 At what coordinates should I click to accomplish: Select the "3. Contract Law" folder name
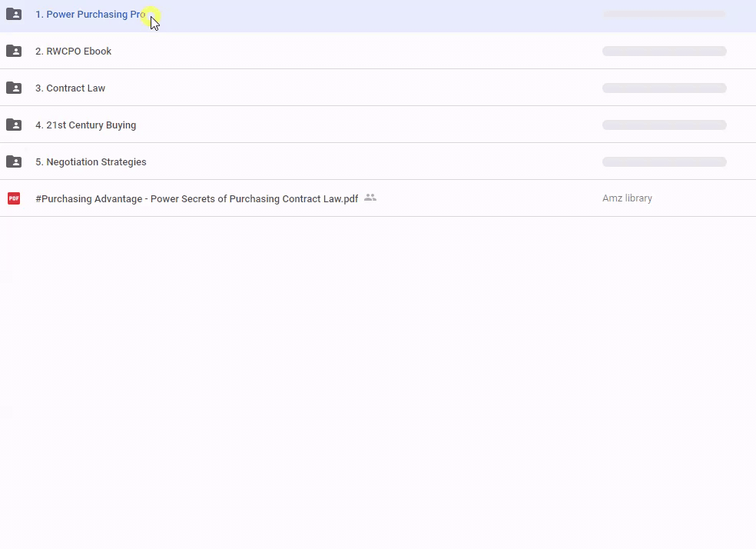click(x=70, y=88)
